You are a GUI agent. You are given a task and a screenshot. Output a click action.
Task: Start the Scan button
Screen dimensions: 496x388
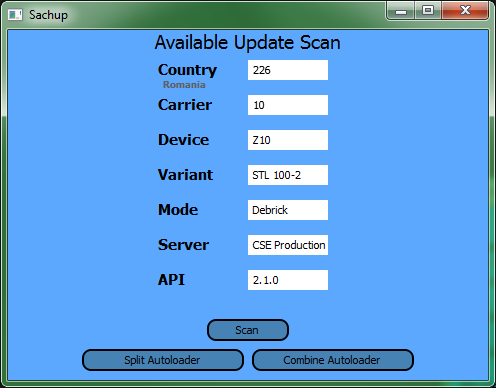pos(248,330)
